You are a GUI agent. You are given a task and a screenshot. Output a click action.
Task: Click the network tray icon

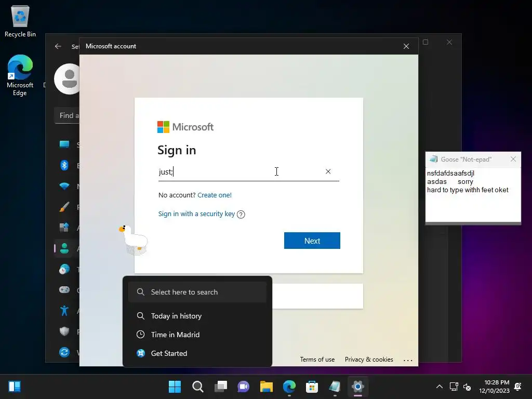tap(454, 387)
